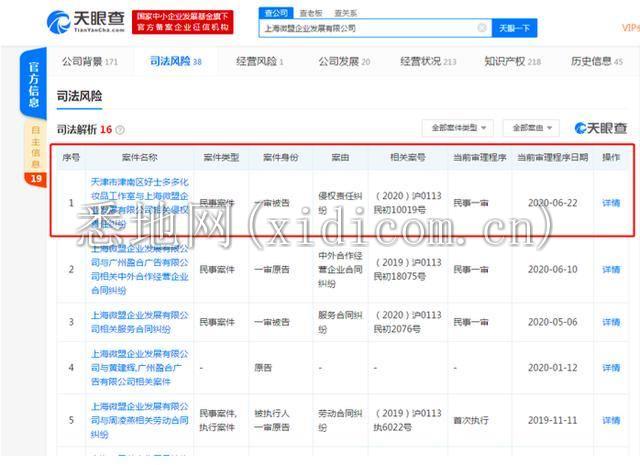Open case 3 link 相关服务合同纠纷
This screenshot has width=640, height=465.
pyautogui.click(x=140, y=322)
